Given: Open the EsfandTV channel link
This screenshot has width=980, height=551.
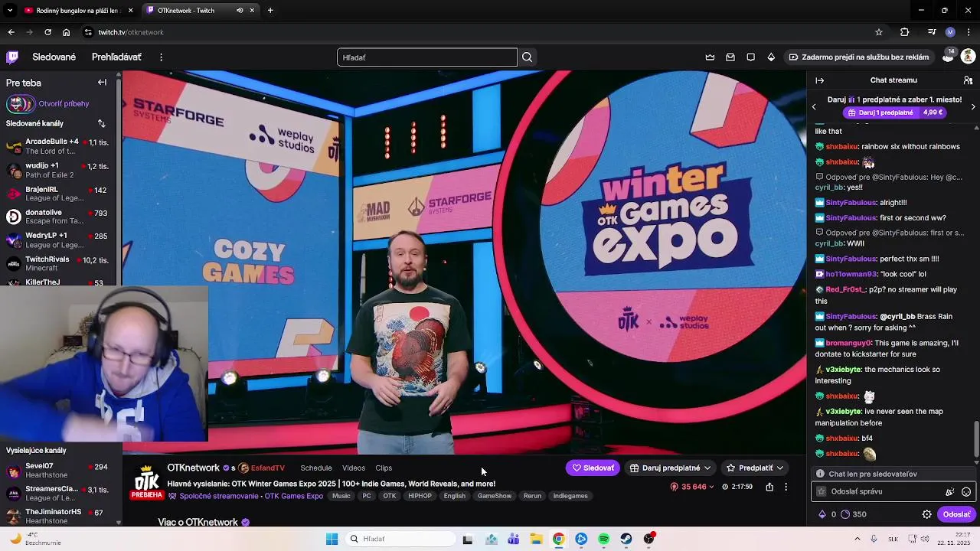Looking at the screenshot, I should pyautogui.click(x=267, y=468).
